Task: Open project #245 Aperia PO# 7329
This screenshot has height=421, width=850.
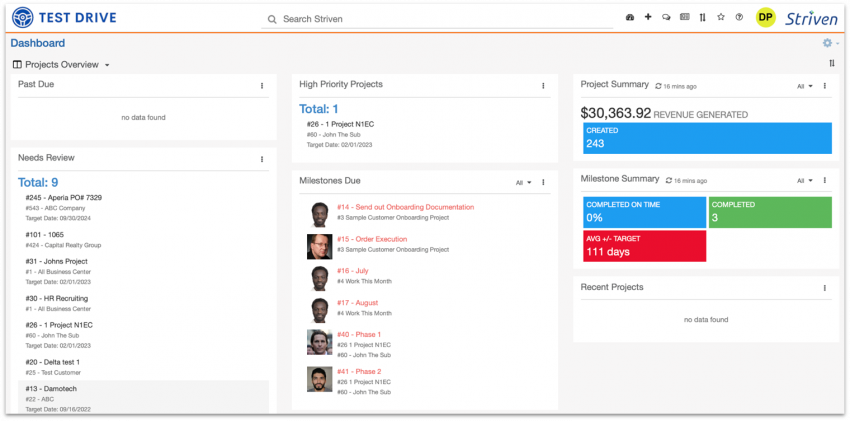Action: [63, 198]
